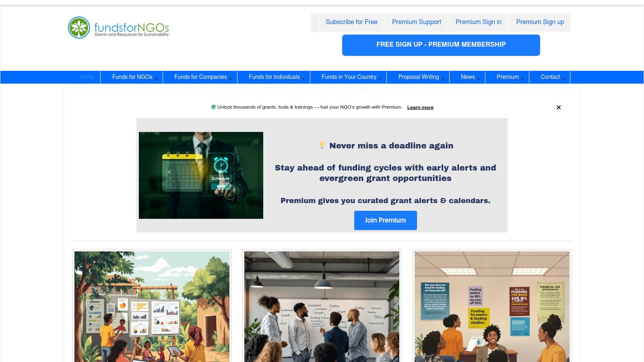Click the globe icon beside Unlock thousands text

tap(213, 107)
